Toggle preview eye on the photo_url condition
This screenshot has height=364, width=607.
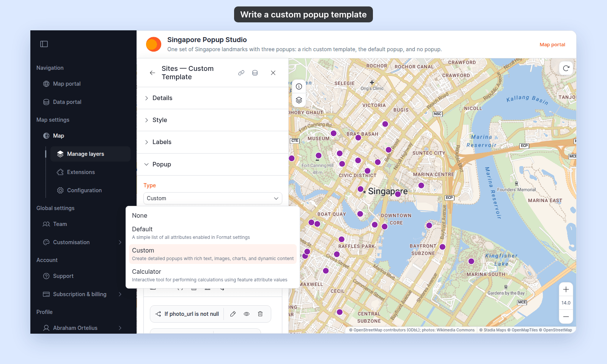click(247, 314)
